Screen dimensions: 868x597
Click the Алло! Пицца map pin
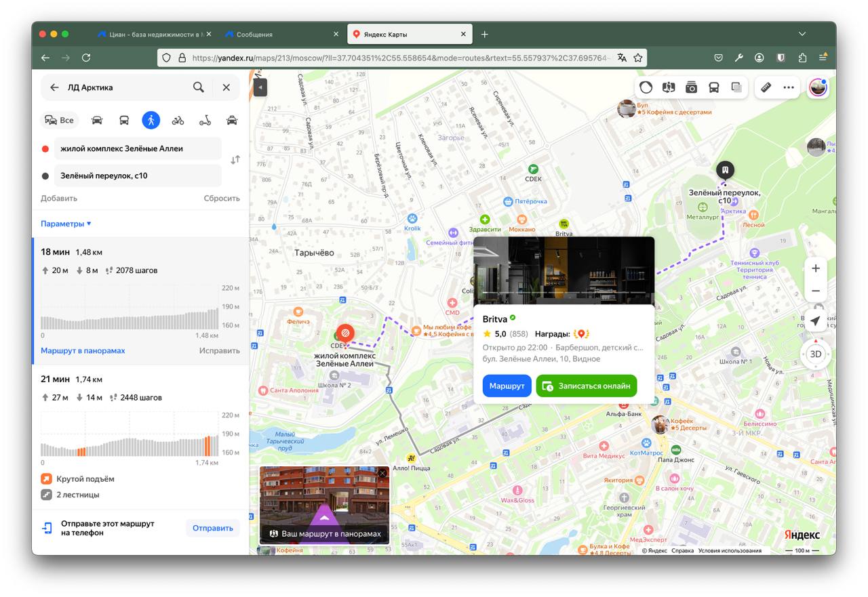coord(411,459)
